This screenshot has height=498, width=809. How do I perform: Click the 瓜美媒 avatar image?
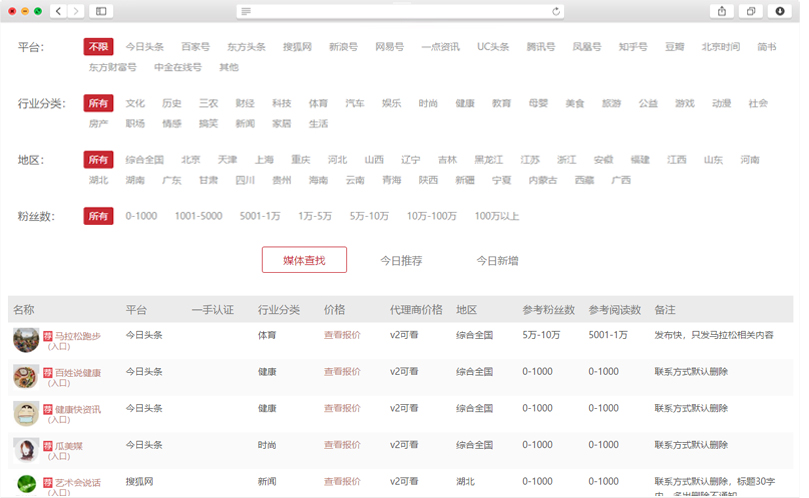[26, 449]
